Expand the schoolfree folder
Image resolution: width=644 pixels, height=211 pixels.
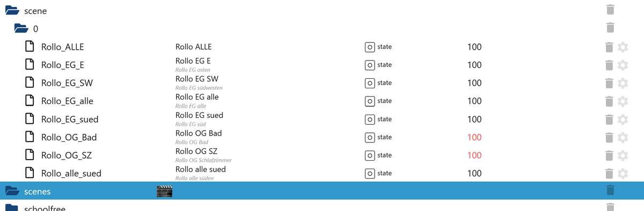(12, 207)
